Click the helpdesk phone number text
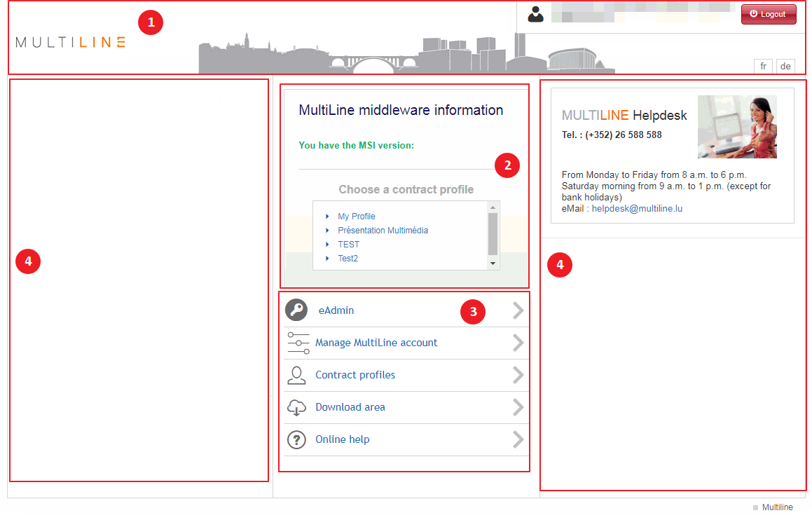Image resolution: width=812 pixels, height=520 pixels. click(612, 135)
